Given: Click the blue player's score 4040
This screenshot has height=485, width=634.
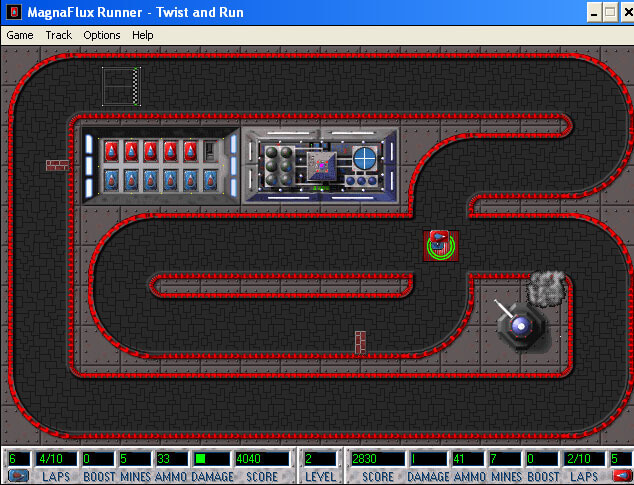Looking at the screenshot, I should coord(262,459).
